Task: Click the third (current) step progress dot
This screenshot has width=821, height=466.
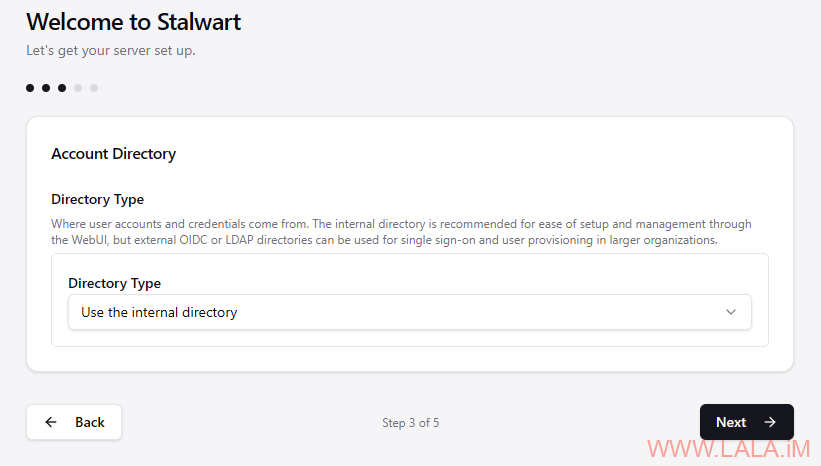Action: 62,88
